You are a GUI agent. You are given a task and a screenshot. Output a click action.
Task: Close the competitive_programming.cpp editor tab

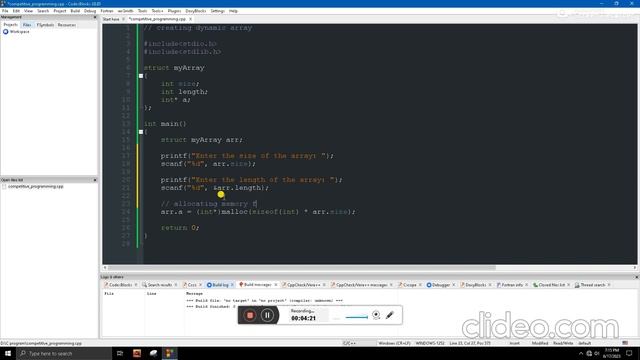pyautogui.click(x=191, y=19)
